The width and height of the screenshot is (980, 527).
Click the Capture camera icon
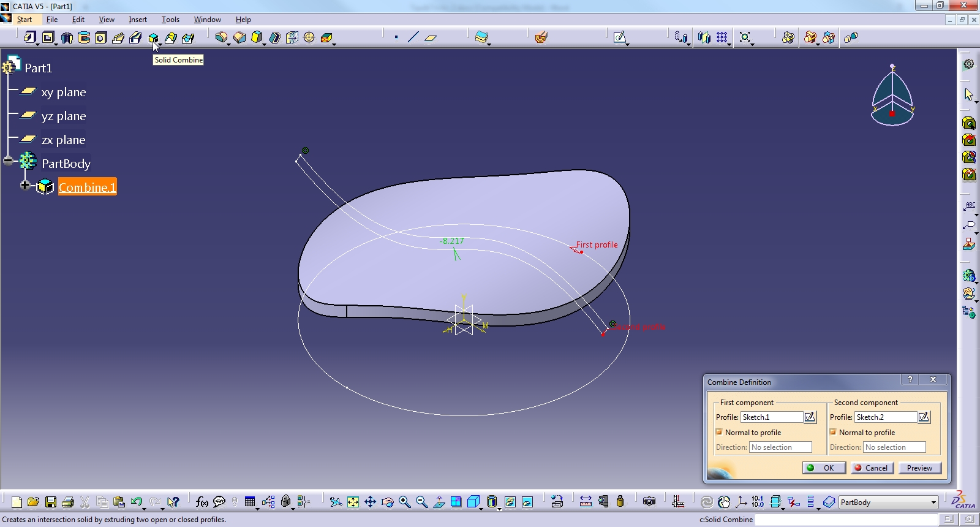click(x=649, y=502)
